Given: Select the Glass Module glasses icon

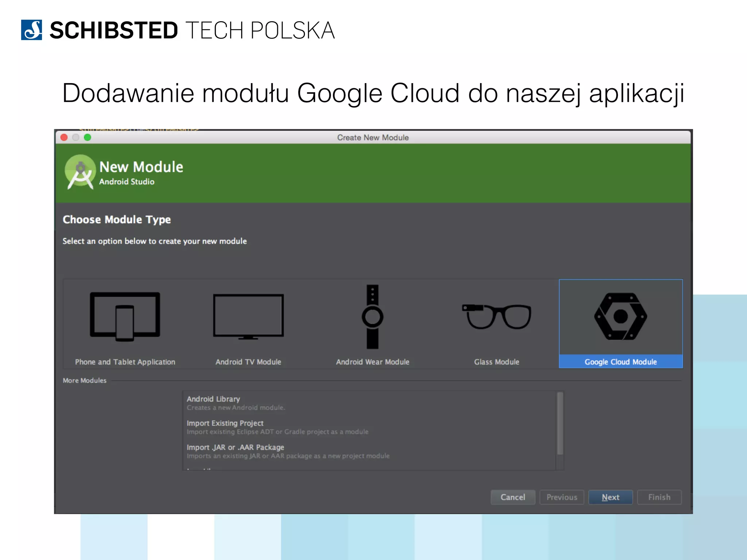Looking at the screenshot, I should point(496,316).
